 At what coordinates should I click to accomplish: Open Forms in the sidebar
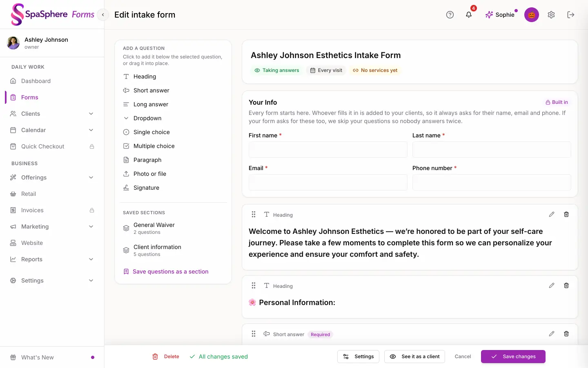[52, 97]
